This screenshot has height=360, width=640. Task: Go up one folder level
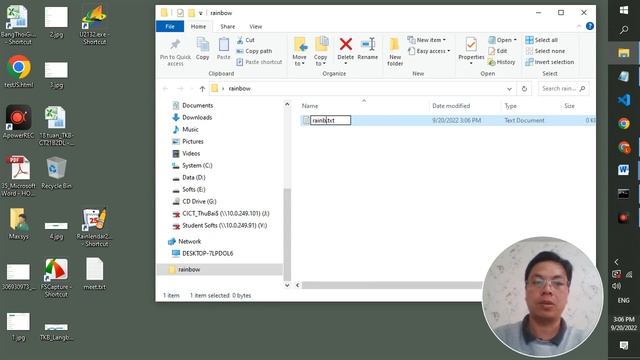coord(202,89)
